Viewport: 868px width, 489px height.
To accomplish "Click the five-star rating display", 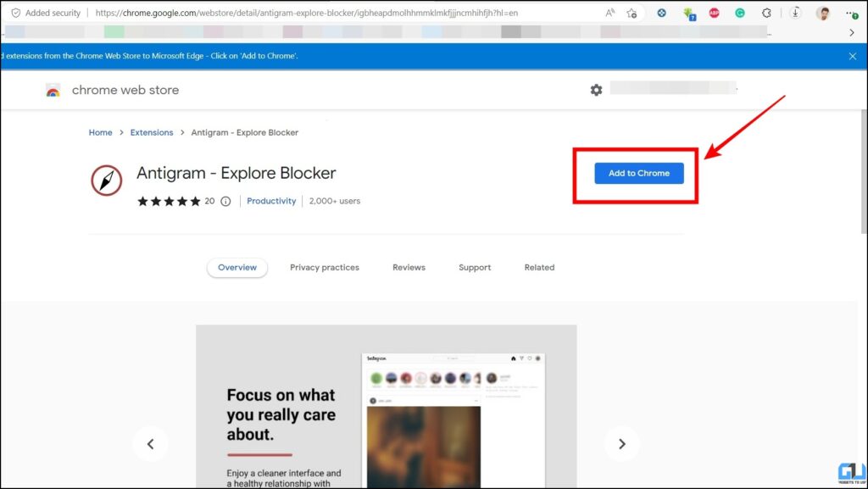I will coord(169,202).
